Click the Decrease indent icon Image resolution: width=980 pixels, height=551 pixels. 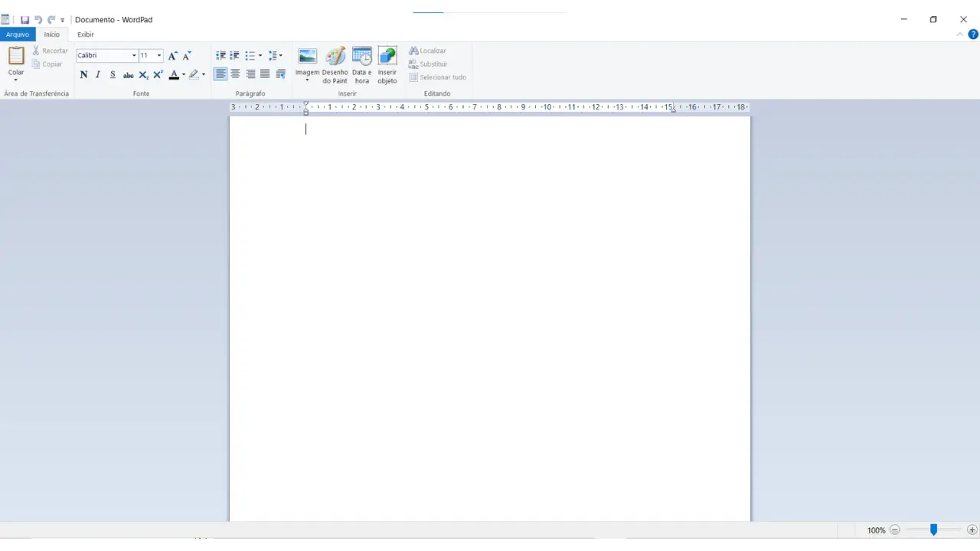click(220, 56)
